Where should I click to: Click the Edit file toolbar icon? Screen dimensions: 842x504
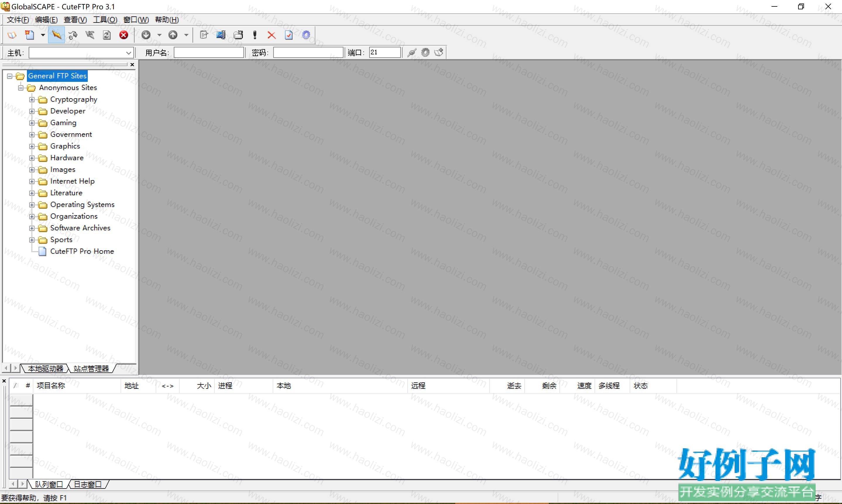(204, 35)
